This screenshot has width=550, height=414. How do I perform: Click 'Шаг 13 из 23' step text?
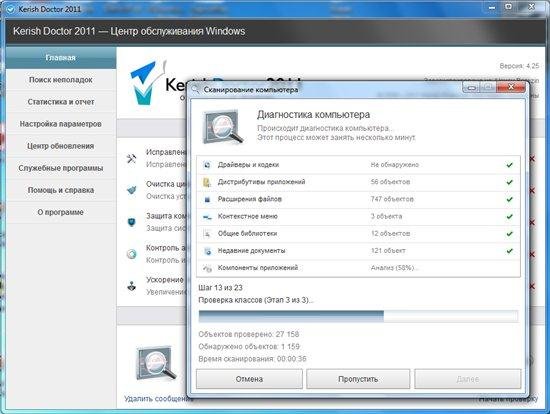pyautogui.click(x=221, y=288)
